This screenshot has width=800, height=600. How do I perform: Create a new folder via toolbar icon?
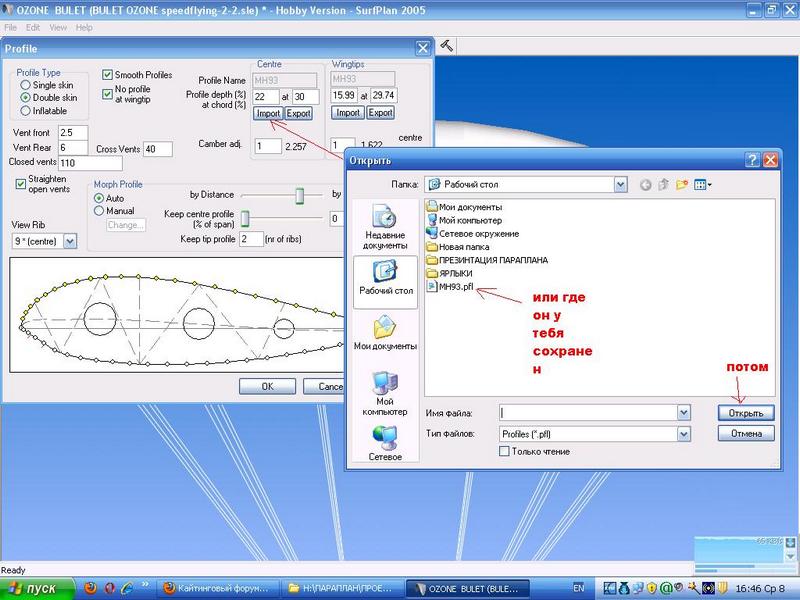coord(682,185)
